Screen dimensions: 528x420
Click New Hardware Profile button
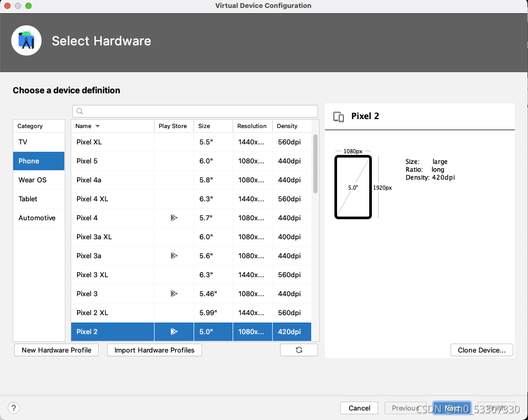pos(56,350)
